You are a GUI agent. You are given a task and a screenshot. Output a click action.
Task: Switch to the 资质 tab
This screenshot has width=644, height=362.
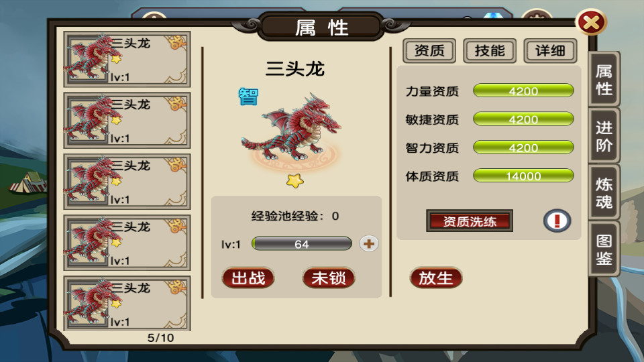click(x=429, y=51)
